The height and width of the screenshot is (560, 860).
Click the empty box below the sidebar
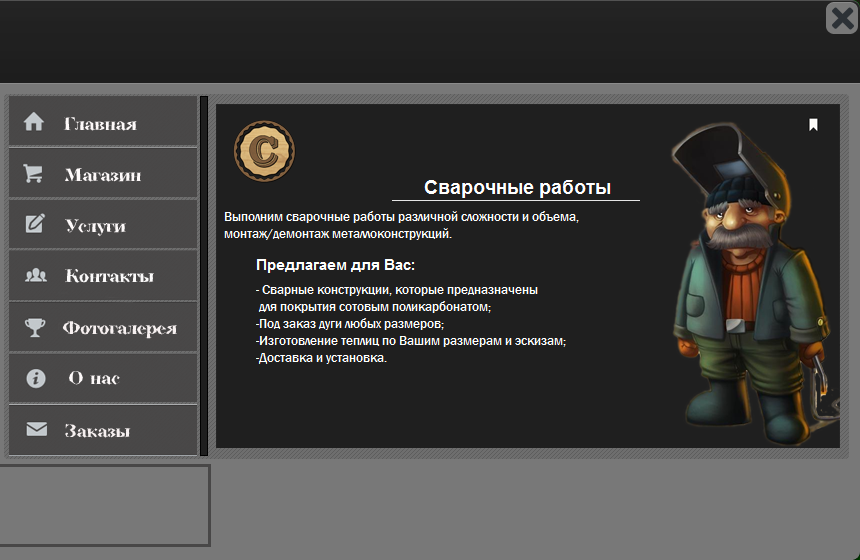[x=104, y=505]
